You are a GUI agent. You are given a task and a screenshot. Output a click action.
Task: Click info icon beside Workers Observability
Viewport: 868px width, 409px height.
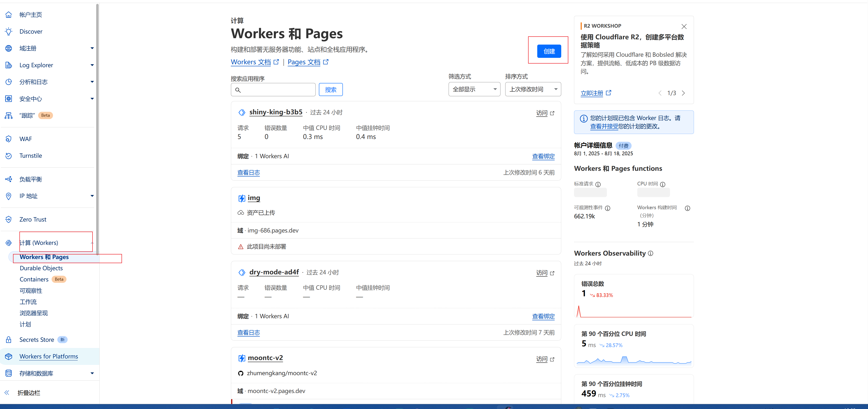coord(650,253)
